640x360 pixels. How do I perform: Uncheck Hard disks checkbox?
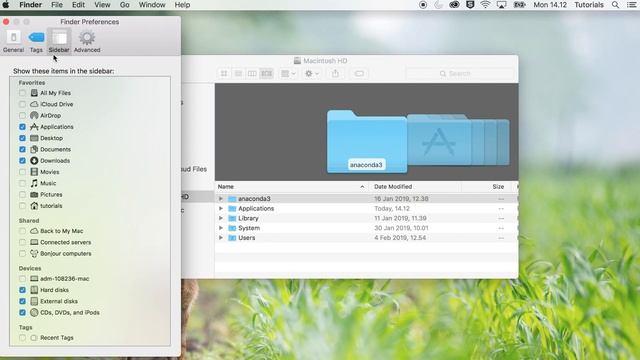(22, 290)
